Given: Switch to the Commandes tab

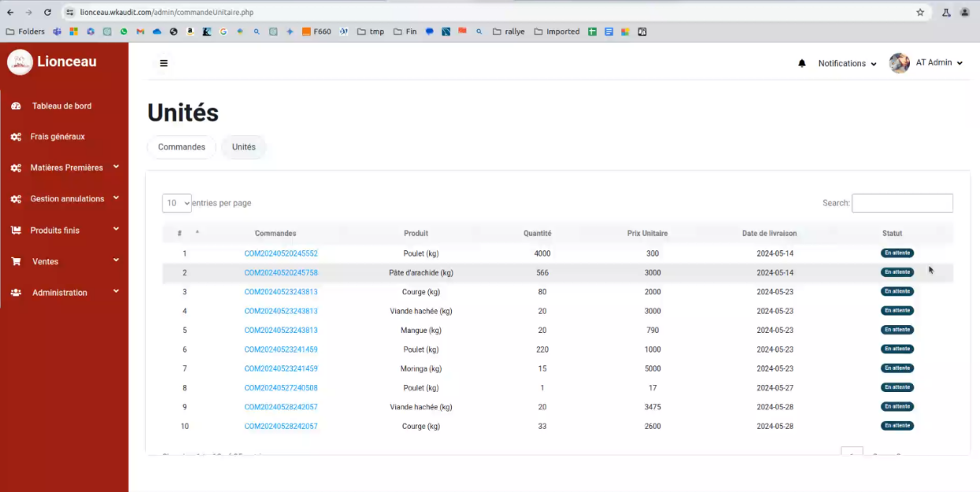Looking at the screenshot, I should coord(181,147).
